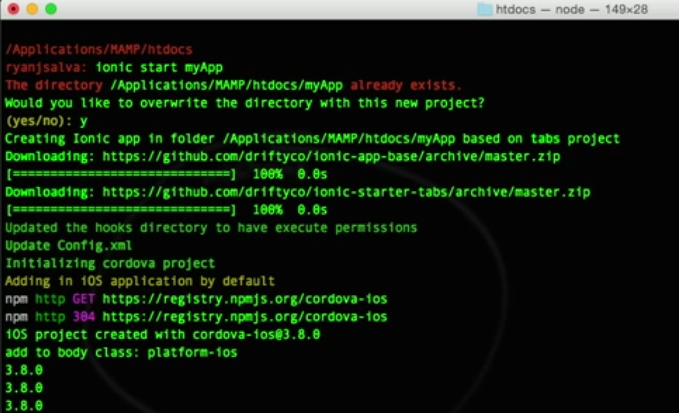Image resolution: width=679 pixels, height=413 pixels.
Task: Click 'Updated the hooks directory' line
Action: (x=211, y=228)
